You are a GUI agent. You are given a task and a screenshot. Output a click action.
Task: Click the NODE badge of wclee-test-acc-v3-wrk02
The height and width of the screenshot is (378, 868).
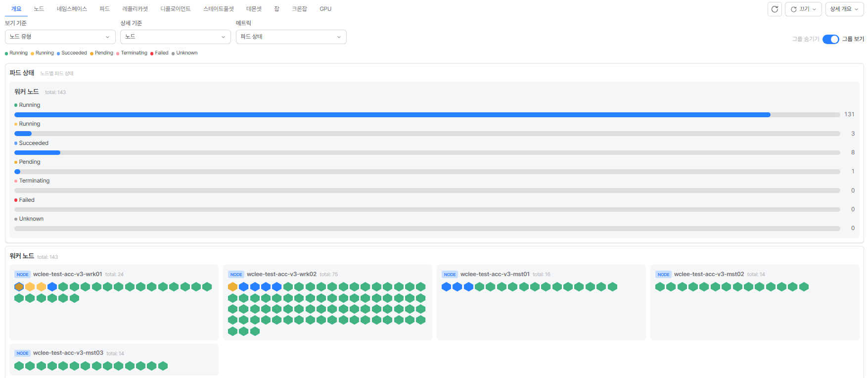point(236,275)
